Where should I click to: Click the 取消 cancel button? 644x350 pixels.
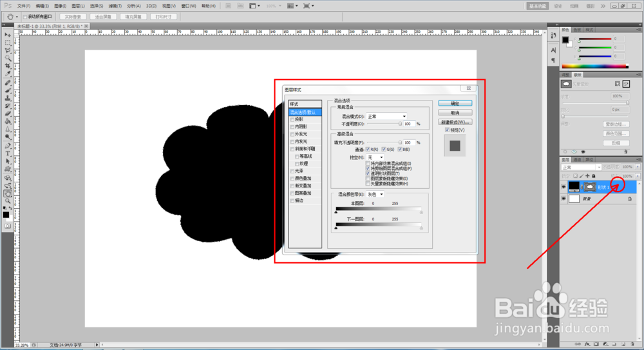[x=455, y=113]
